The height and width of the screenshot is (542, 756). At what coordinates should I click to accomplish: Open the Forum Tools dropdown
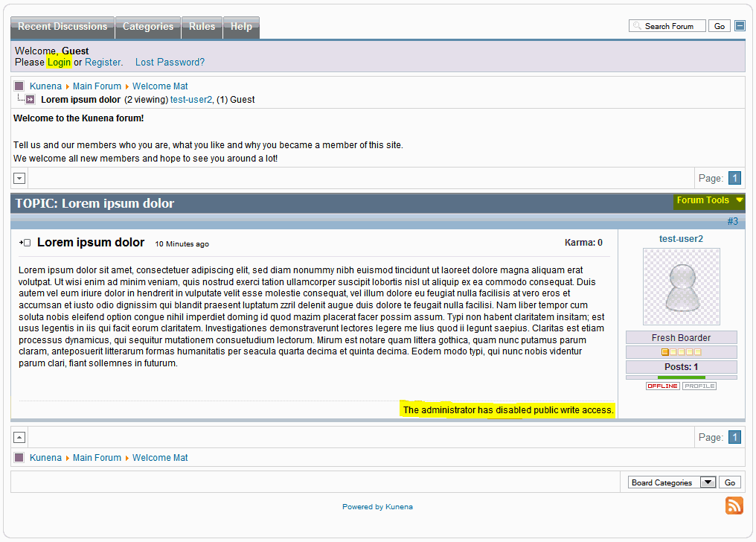click(x=709, y=200)
